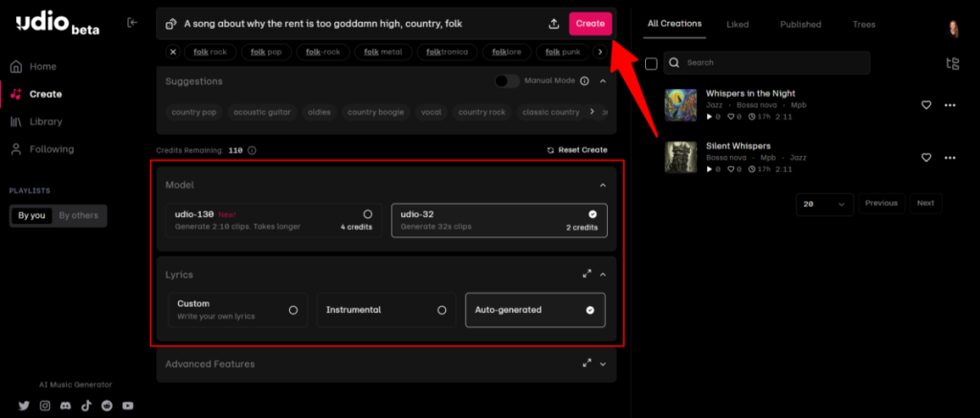Go to the Previous page
Screen dimensions: 980x418
881,203
